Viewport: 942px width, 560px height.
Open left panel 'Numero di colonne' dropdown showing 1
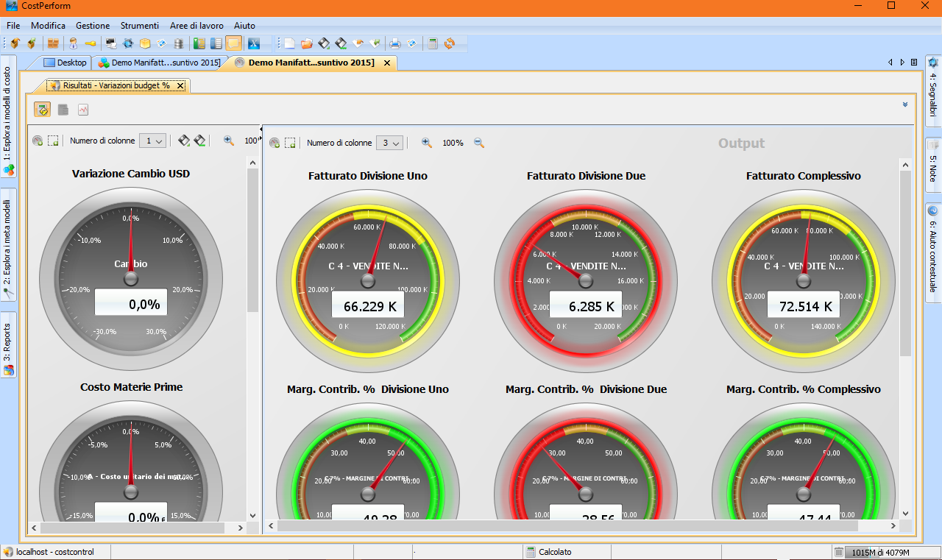pos(152,141)
